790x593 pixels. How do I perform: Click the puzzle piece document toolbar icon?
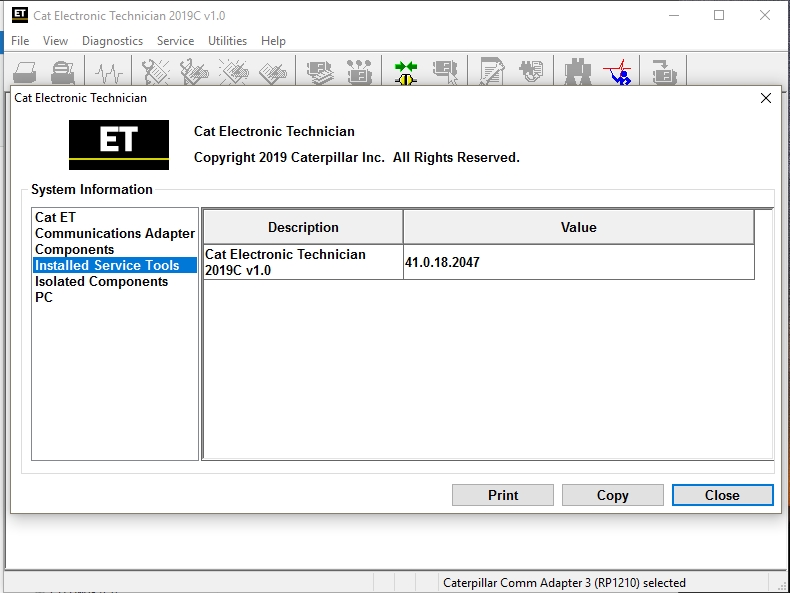pyautogui.click(x=531, y=72)
